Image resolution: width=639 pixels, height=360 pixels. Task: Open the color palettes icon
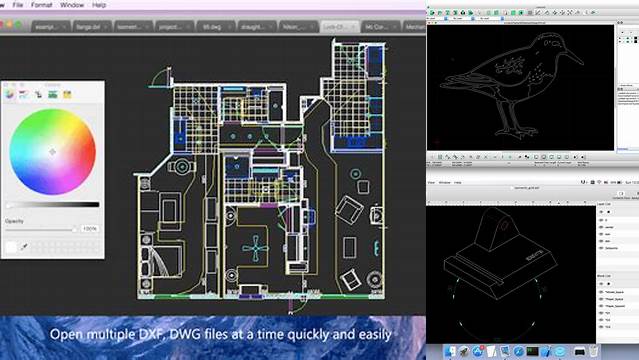pyautogui.click(x=38, y=95)
